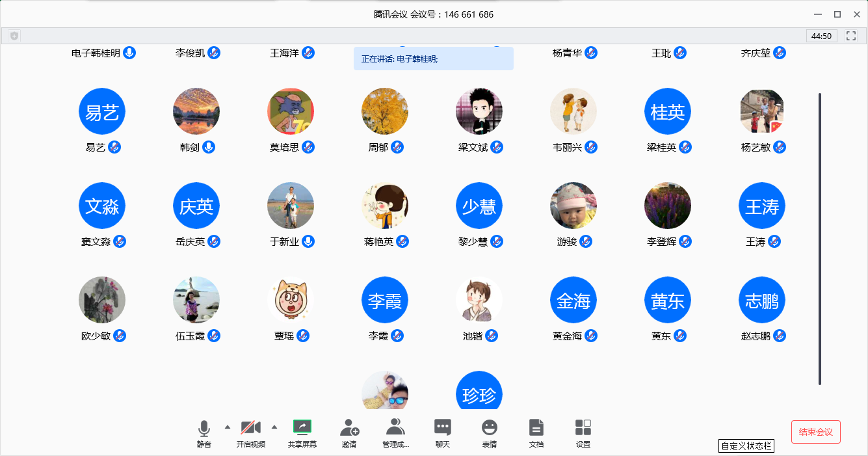868x456 pixels.
Task: Toggle the microphone icon beside 韩剑
Action: click(x=209, y=147)
